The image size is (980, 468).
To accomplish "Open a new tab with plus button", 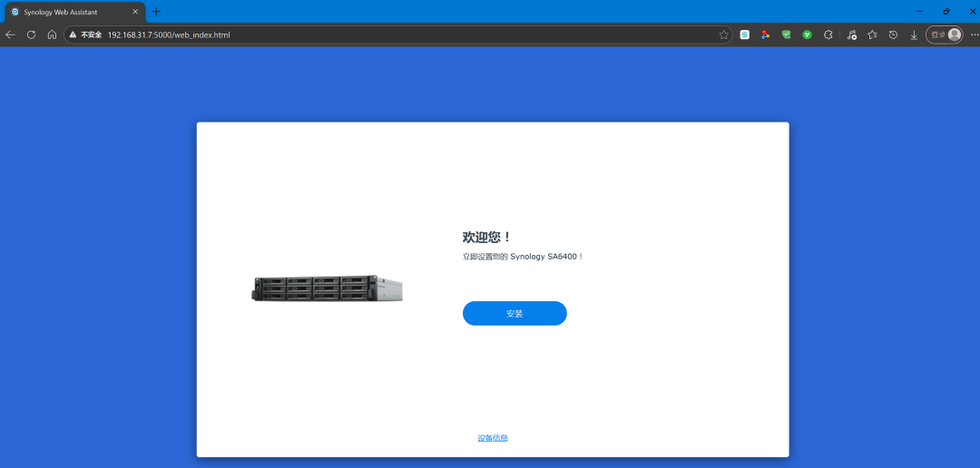I will [x=156, y=12].
